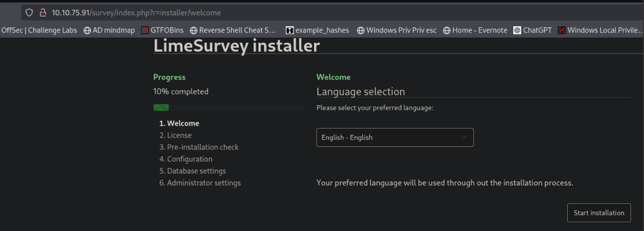
Task: Click the globe icon beside Reverse Shell Cheat
Action: point(193,30)
